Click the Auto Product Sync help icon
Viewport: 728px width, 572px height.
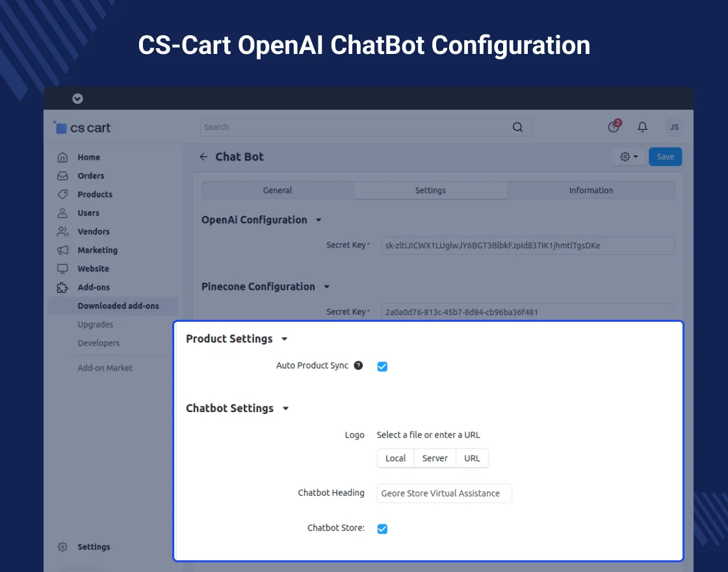(x=358, y=366)
